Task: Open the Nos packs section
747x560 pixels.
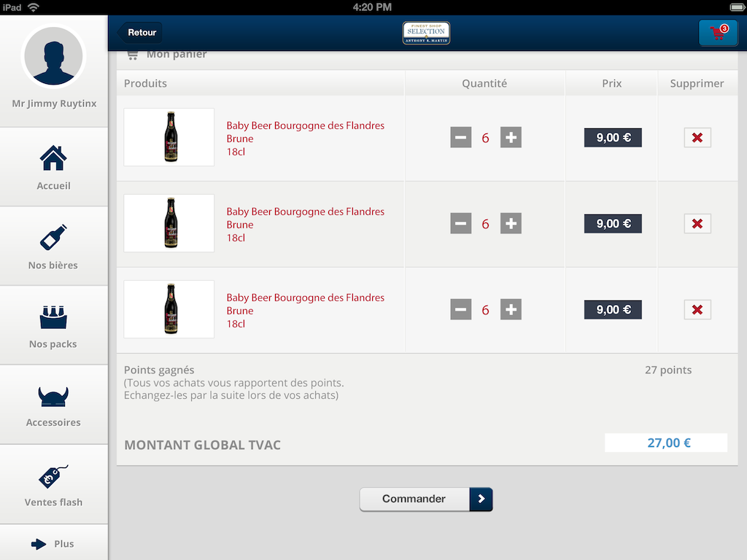Action: [x=53, y=326]
